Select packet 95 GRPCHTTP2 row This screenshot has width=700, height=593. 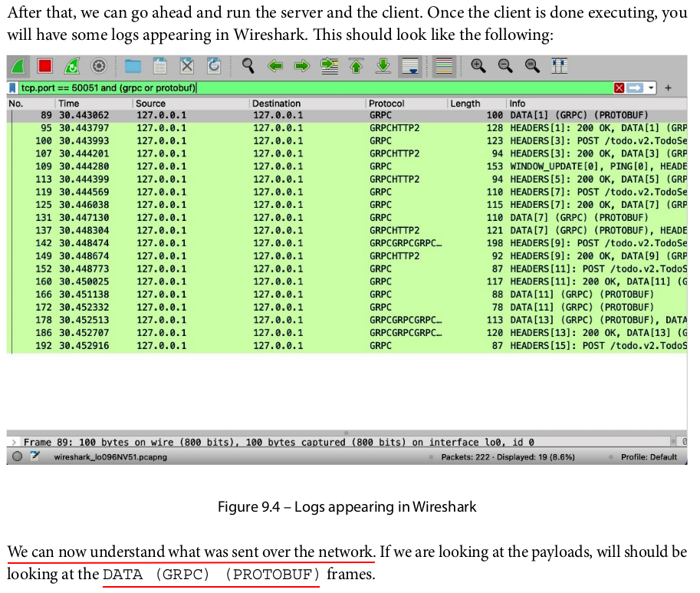[347, 128]
